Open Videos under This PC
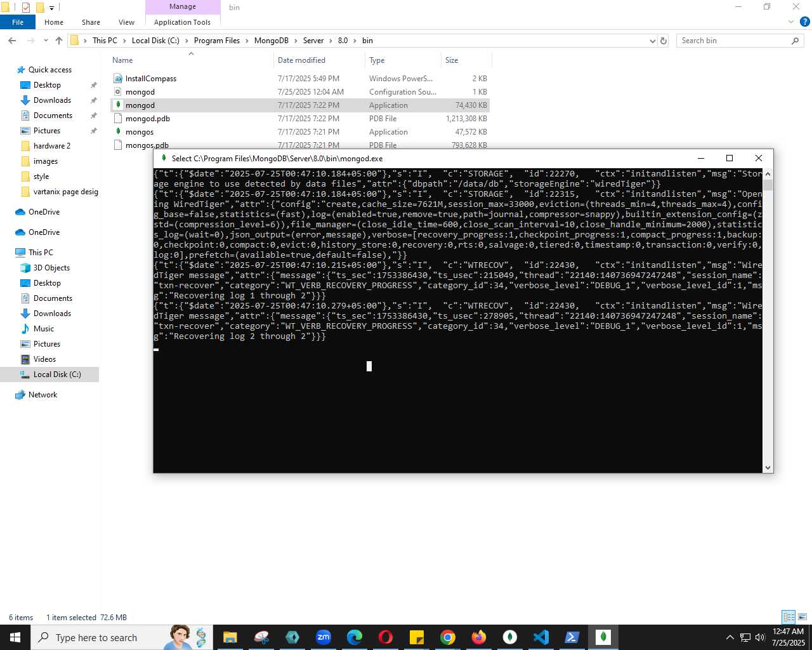812x650 pixels. tap(44, 359)
